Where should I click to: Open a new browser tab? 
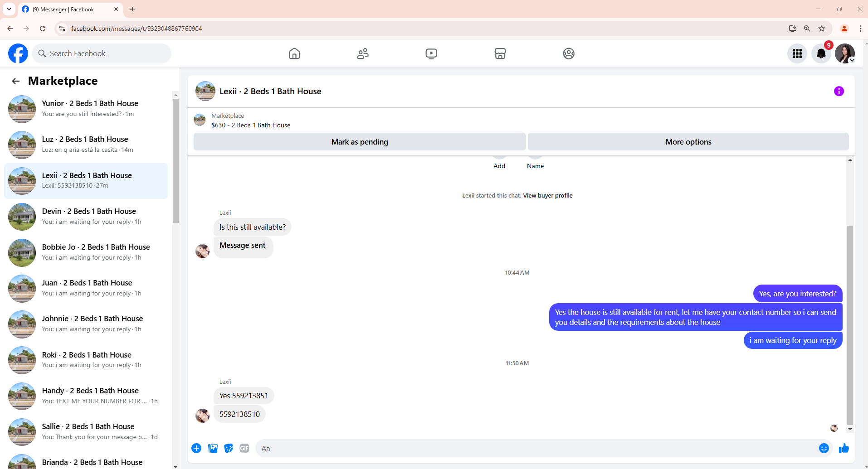pyautogui.click(x=132, y=9)
